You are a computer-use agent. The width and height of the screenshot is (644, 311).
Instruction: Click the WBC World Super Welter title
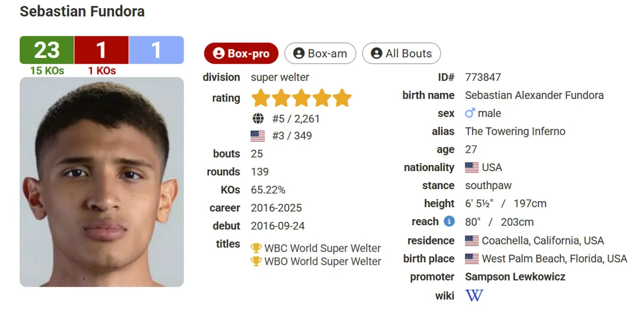pyautogui.click(x=322, y=248)
